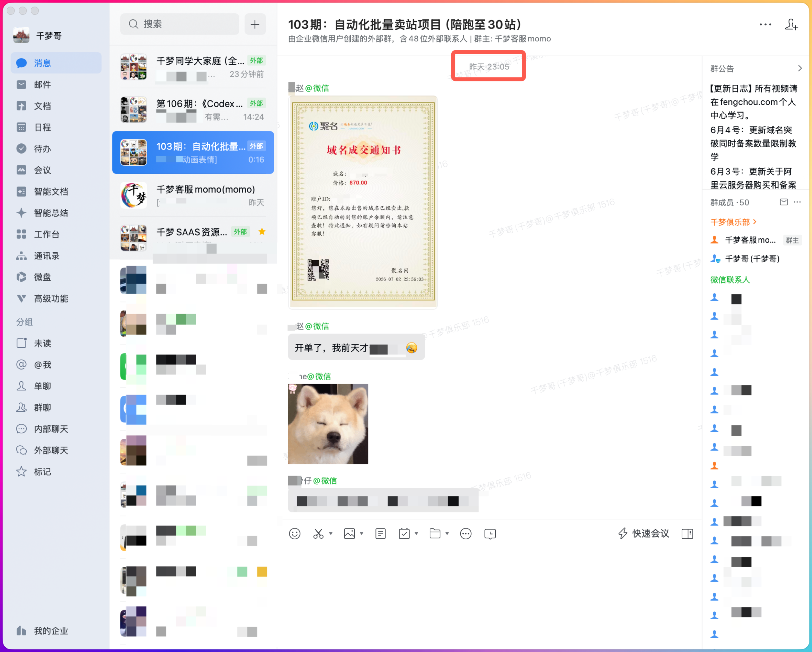Click the scissors screenshot tool
The height and width of the screenshot is (652, 812).
pos(319,533)
